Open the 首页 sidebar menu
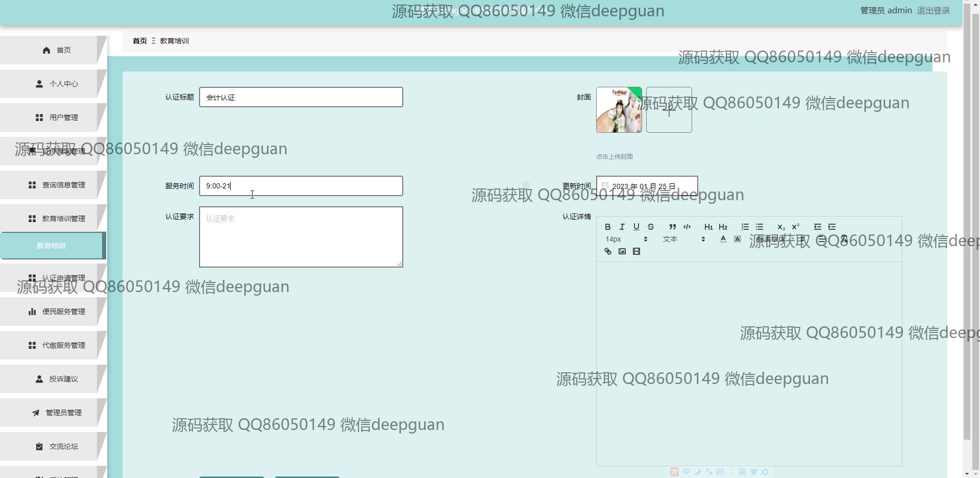 [54, 50]
